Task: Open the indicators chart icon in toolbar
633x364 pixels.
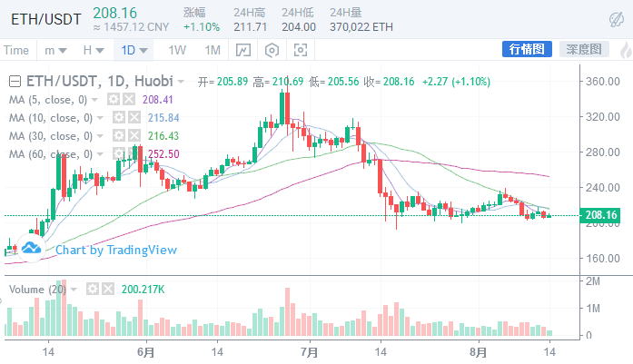Action: (x=243, y=50)
